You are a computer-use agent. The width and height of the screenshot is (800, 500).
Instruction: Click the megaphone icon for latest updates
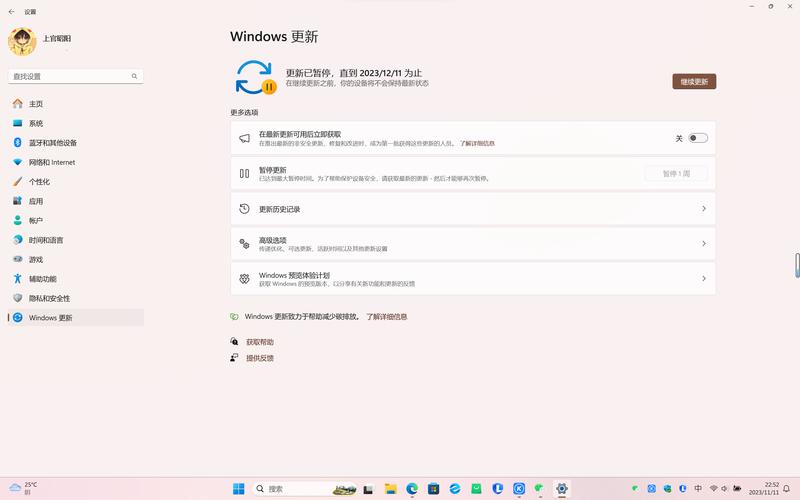pyautogui.click(x=244, y=138)
